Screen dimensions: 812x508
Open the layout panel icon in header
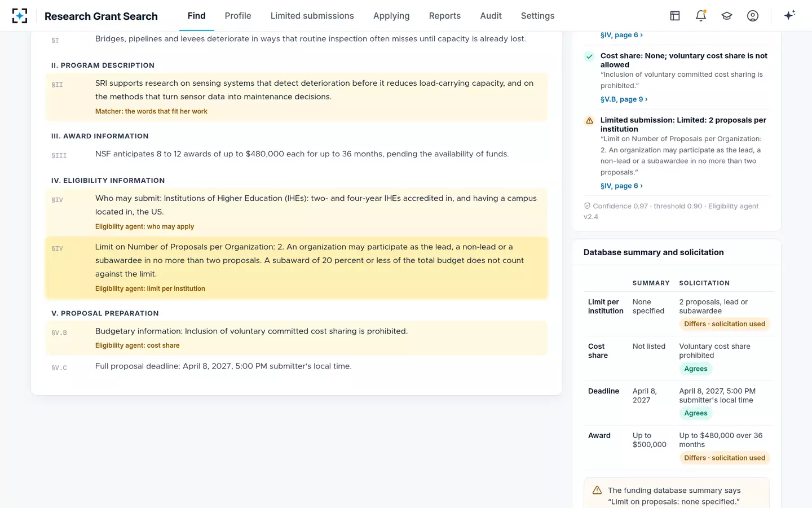point(675,16)
